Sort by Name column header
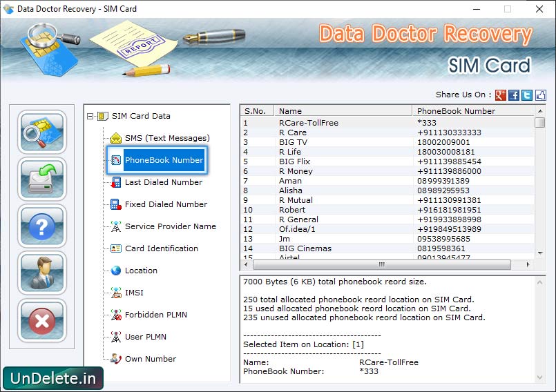 (343, 111)
